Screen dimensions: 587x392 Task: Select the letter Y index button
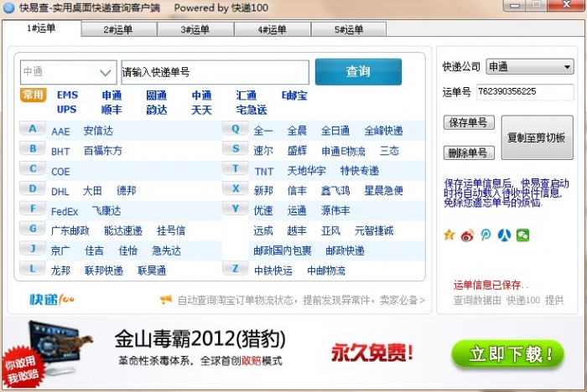pyautogui.click(x=236, y=208)
